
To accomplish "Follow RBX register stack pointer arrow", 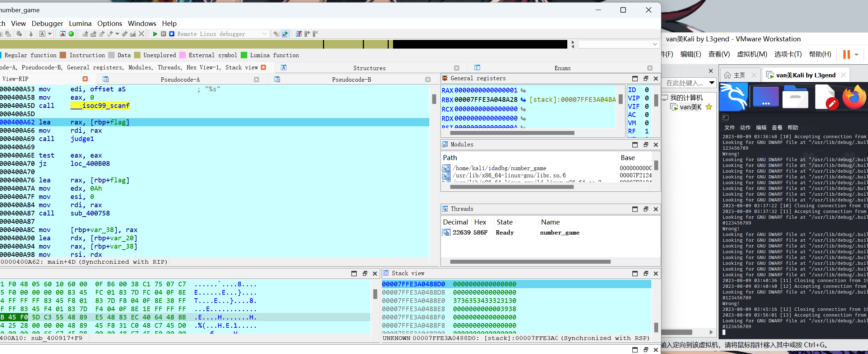I will 523,100.
